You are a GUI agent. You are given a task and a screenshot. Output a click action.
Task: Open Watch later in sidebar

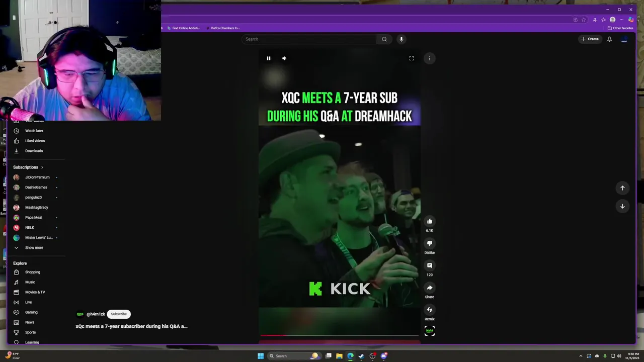click(x=34, y=131)
